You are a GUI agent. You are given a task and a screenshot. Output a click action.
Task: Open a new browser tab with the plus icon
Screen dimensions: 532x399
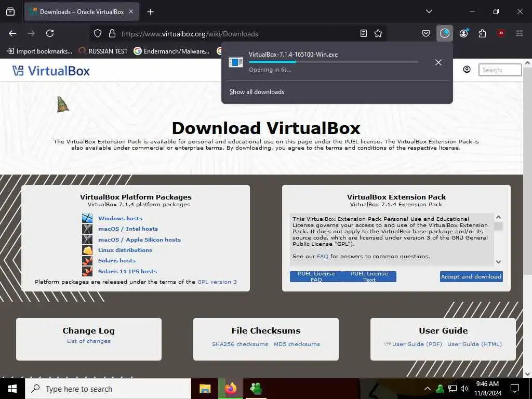tap(150, 12)
